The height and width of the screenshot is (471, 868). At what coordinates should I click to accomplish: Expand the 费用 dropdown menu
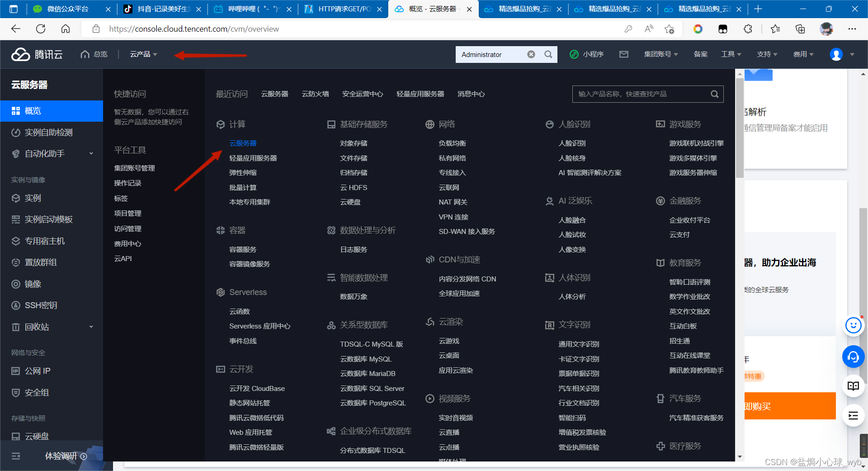[x=803, y=54]
